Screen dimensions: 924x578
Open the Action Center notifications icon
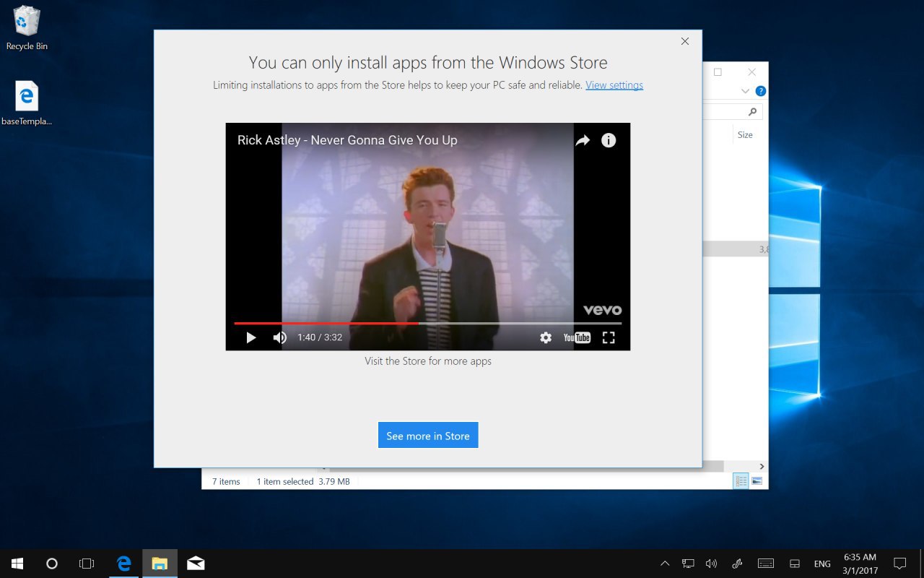point(900,564)
